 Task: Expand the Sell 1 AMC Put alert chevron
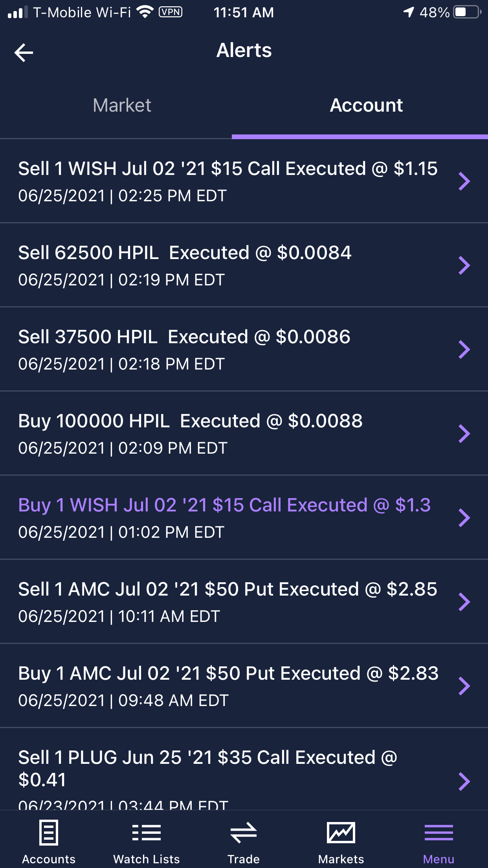pyautogui.click(x=464, y=602)
